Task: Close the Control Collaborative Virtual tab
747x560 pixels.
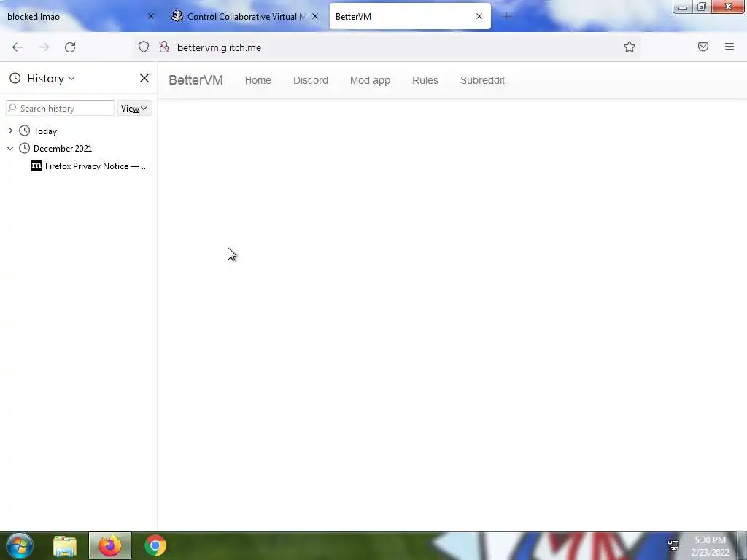Action: 315,16
